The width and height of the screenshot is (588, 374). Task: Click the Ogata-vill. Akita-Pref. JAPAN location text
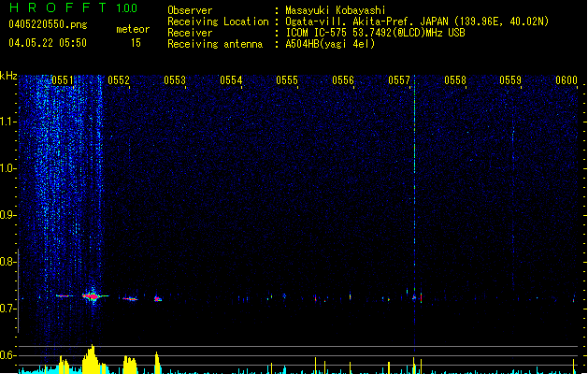[x=417, y=22]
